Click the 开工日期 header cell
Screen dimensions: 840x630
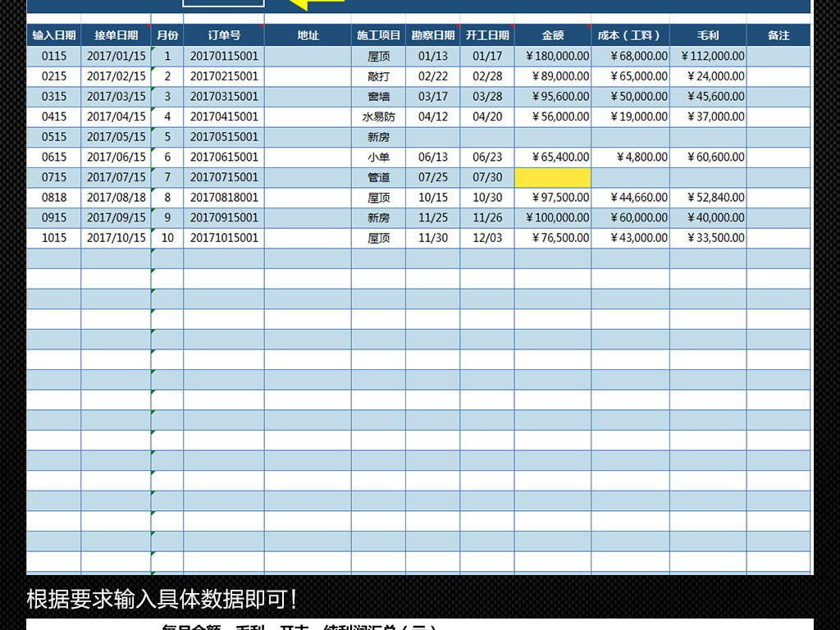(487, 35)
